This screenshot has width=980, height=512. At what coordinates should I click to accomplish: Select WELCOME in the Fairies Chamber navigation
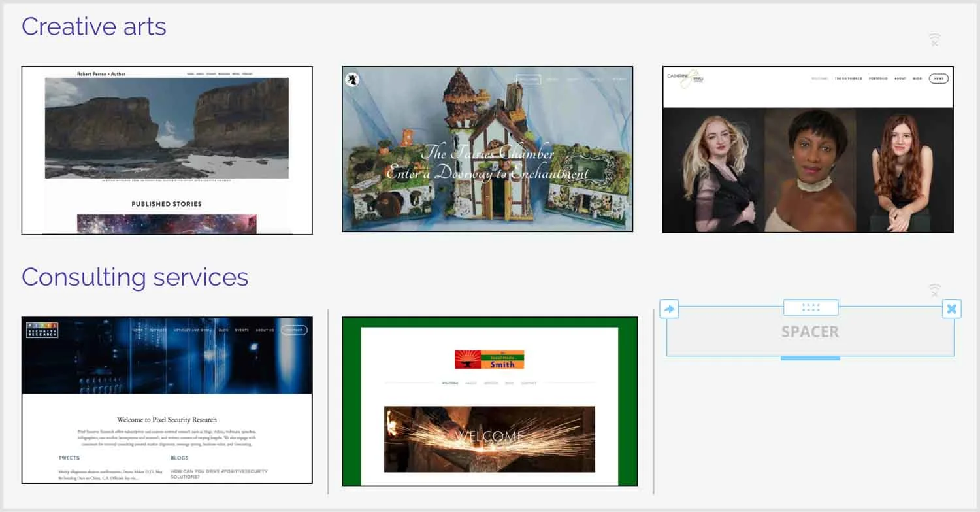(529, 78)
